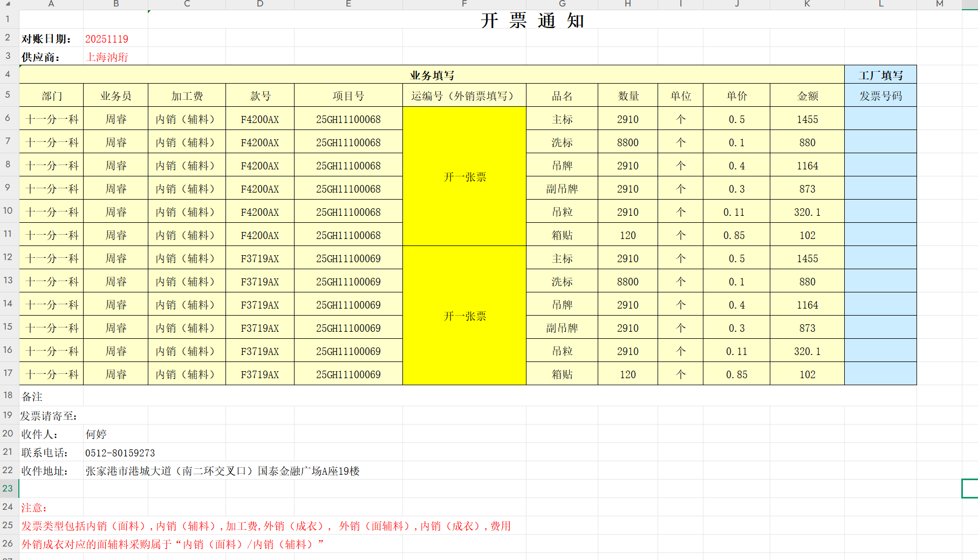
Task: Select yellow 开一张票 cell beside F3719AX rows
Action: 464,316
